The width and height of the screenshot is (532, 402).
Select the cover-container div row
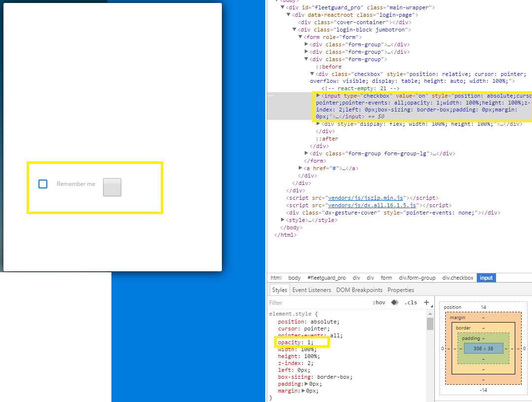click(x=355, y=22)
